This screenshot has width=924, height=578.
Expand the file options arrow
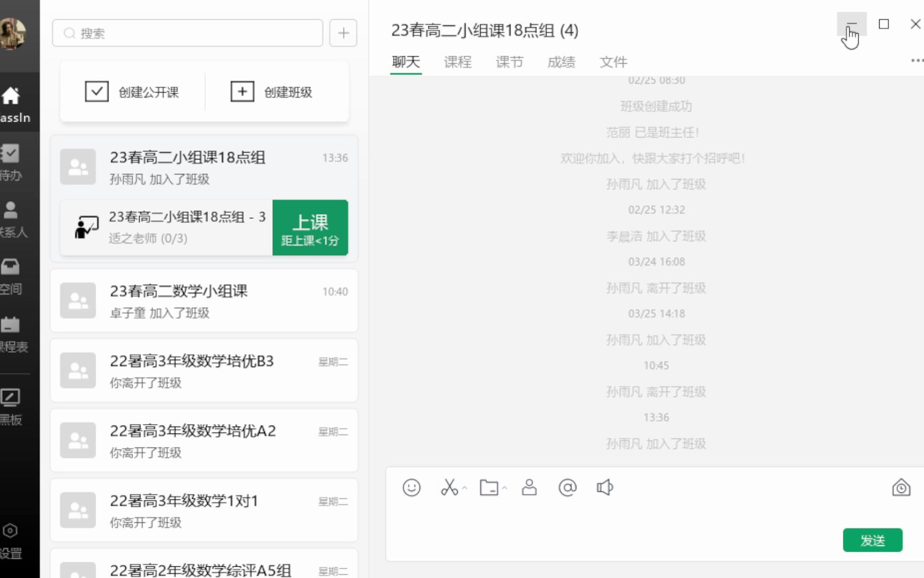coord(504,488)
